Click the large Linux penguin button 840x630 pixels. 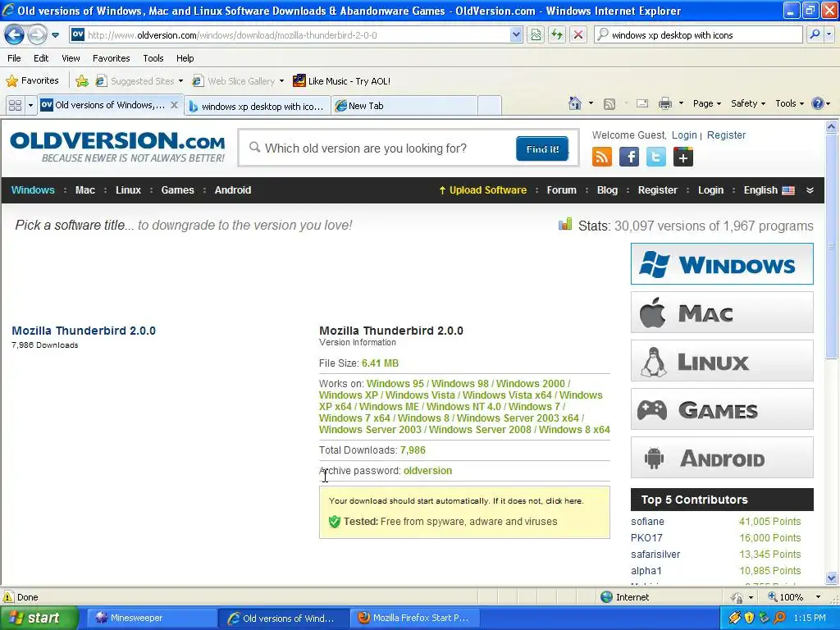coord(722,361)
